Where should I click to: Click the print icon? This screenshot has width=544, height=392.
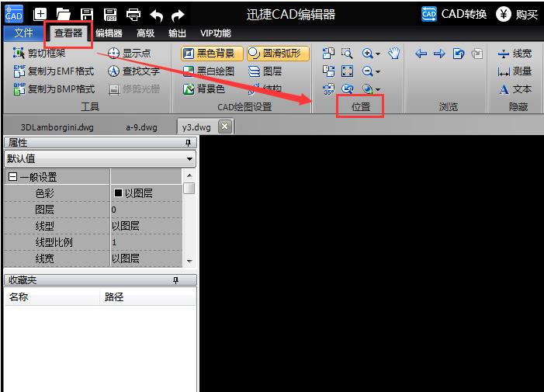click(133, 15)
